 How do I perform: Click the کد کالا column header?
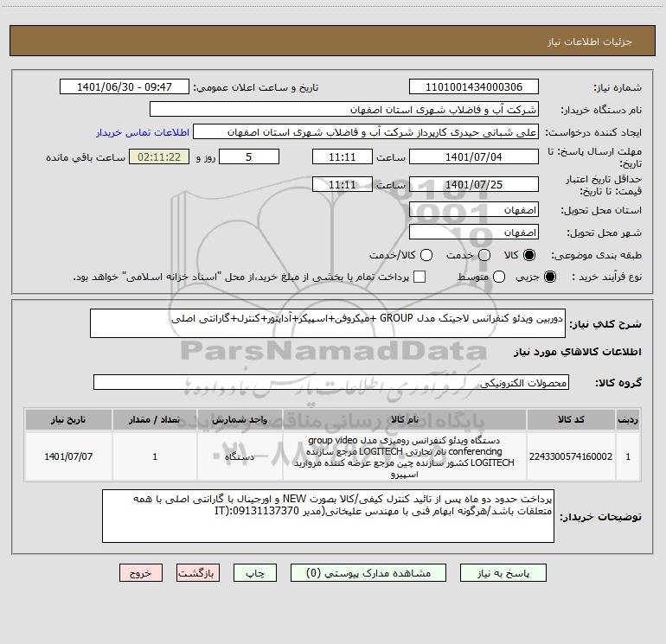pyautogui.click(x=571, y=420)
